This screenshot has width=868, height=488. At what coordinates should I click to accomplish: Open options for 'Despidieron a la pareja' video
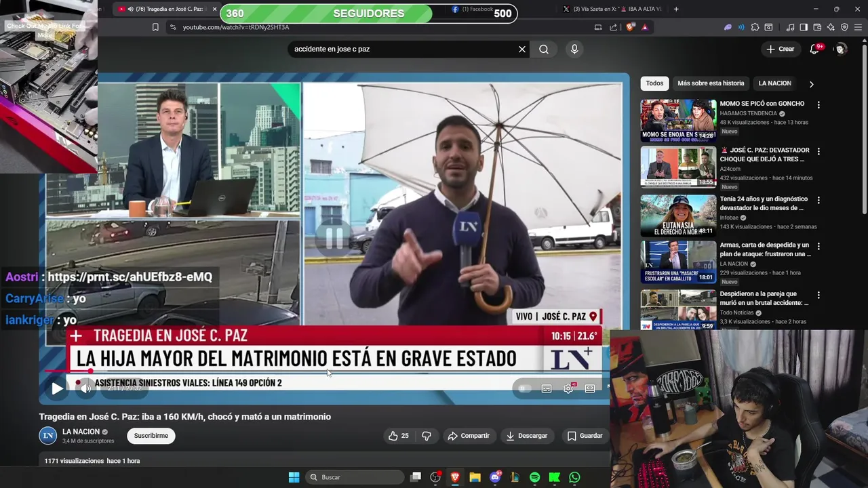(x=818, y=296)
